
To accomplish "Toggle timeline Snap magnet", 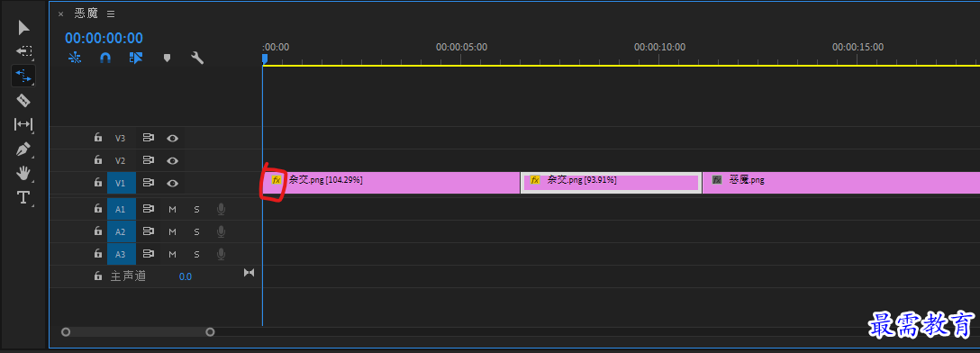I will point(105,59).
